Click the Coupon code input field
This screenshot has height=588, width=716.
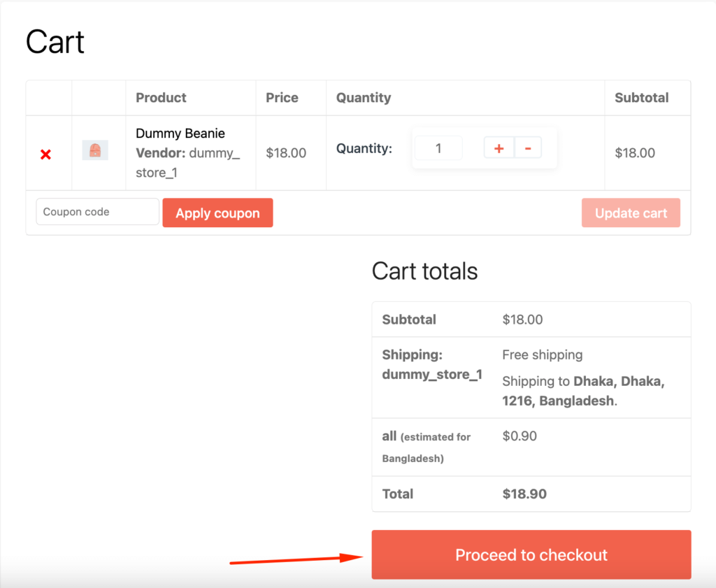click(x=98, y=212)
